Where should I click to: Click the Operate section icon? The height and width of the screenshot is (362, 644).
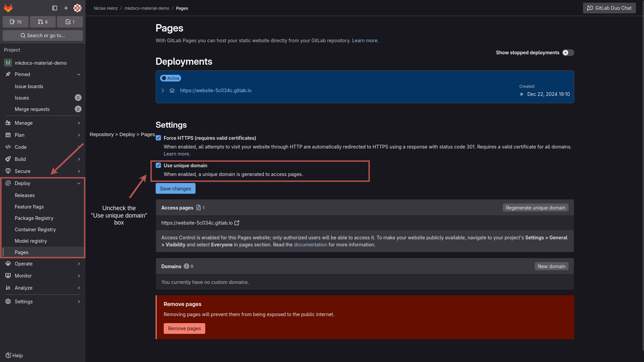(8, 264)
